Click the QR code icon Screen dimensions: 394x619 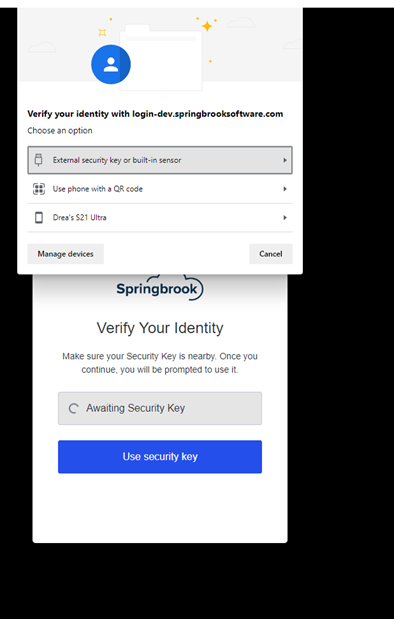click(39, 189)
